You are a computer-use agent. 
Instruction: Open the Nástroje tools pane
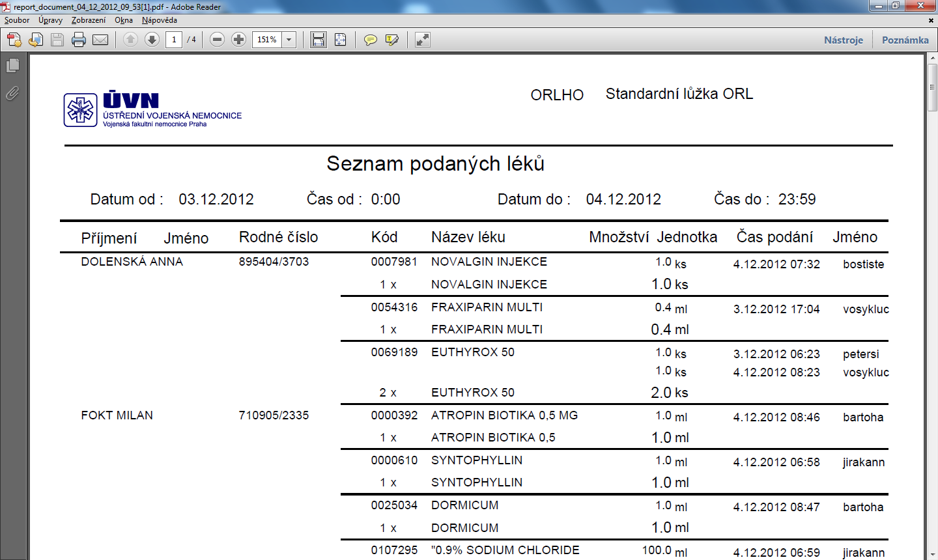(844, 40)
